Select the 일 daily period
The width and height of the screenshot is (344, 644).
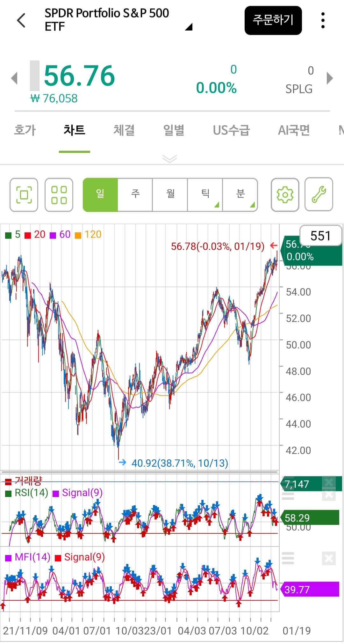coord(100,195)
